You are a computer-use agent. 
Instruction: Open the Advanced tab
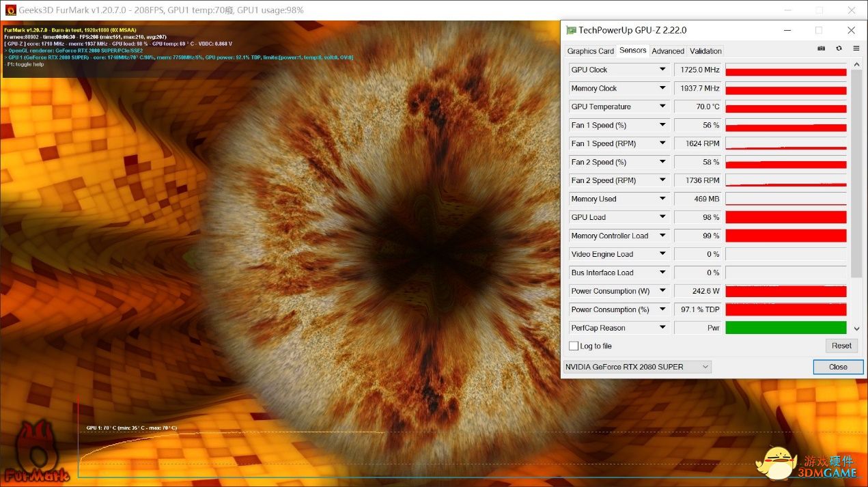click(x=668, y=51)
